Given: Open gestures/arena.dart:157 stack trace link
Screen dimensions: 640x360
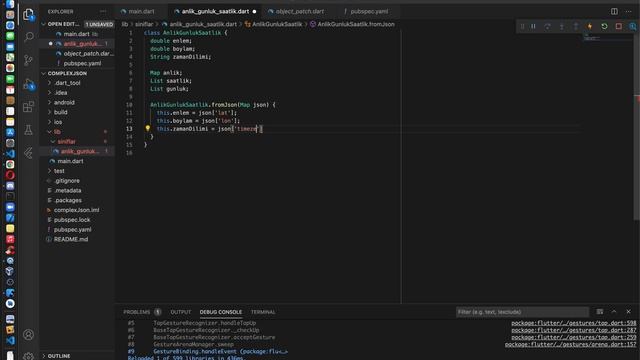Looking at the screenshot, I should pyautogui.click(x=570, y=344).
